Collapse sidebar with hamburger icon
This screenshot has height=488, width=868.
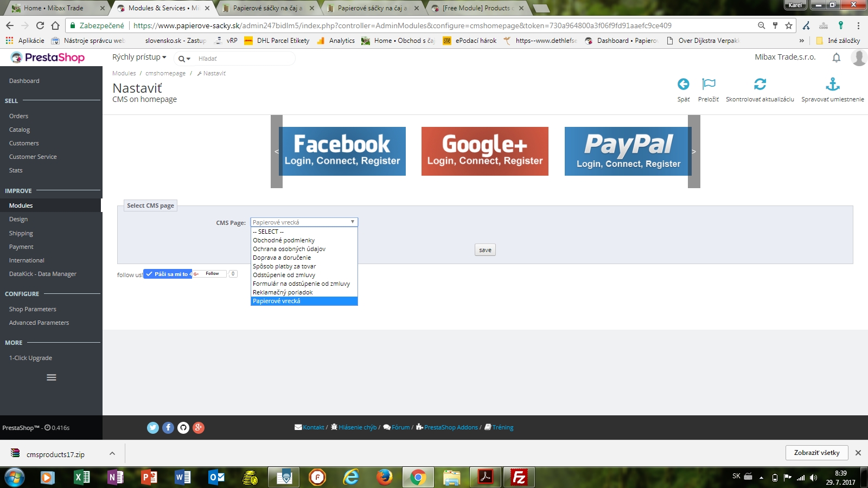coord(52,377)
